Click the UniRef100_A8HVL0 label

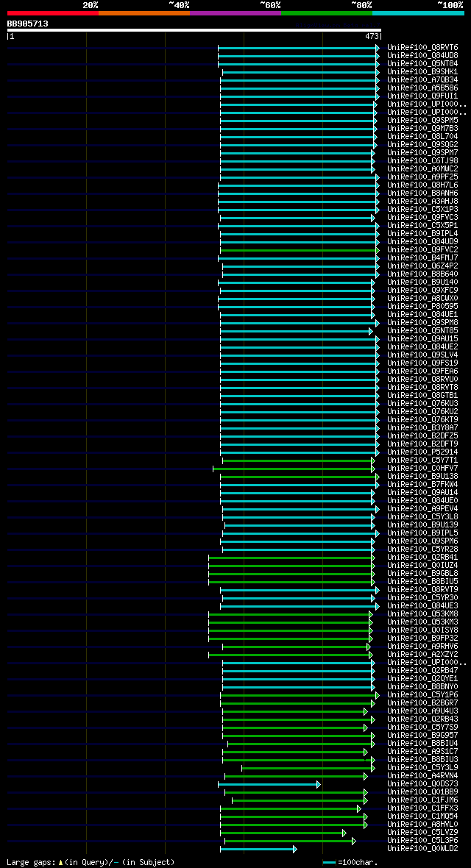[x=422, y=825]
